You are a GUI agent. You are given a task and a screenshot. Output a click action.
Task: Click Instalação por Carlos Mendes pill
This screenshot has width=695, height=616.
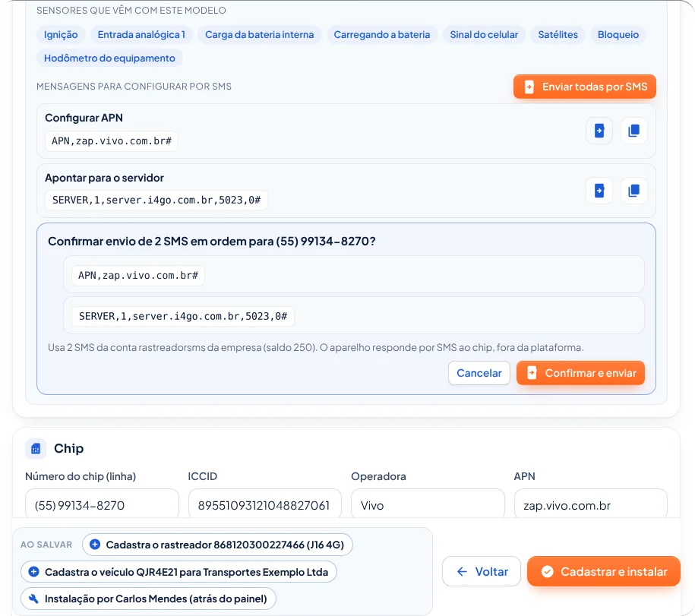point(148,599)
